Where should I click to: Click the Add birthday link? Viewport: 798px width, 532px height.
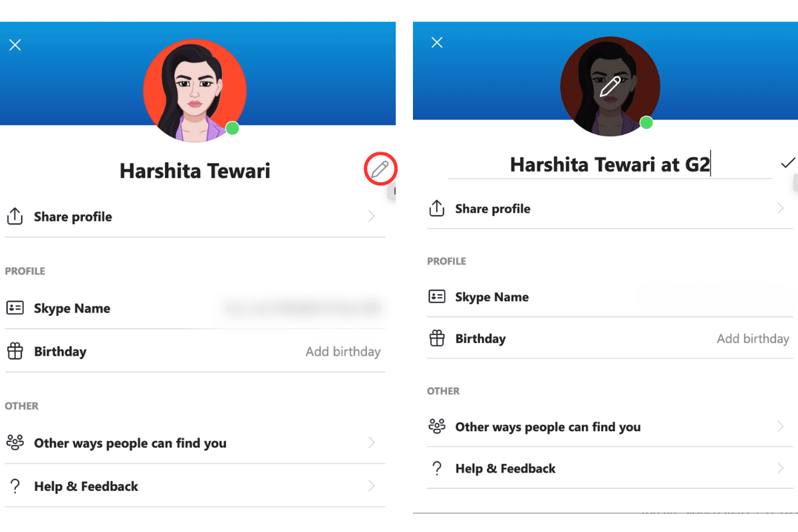click(343, 351)
